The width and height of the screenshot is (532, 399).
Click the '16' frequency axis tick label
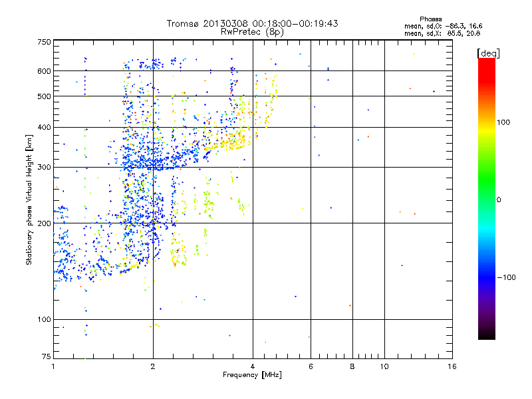point(452,366)
